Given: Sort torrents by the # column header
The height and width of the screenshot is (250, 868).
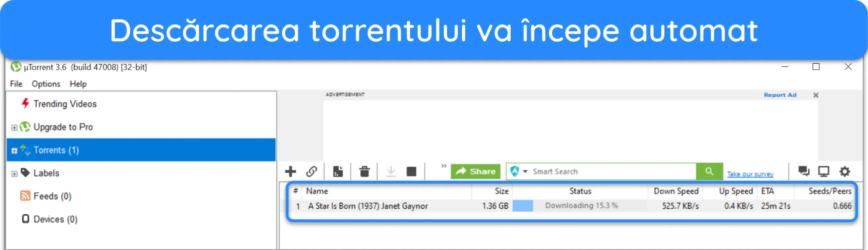Looking at the screenshot, I should (296, 191).
